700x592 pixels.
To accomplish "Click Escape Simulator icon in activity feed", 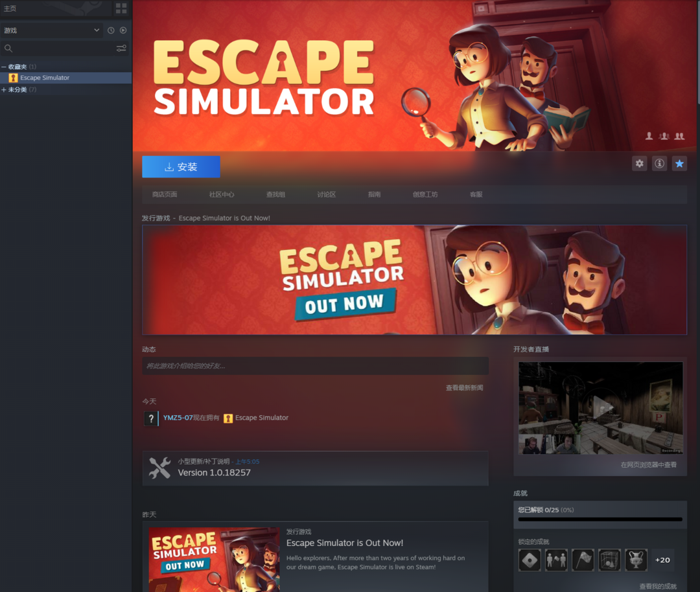I will coord(228,418).
